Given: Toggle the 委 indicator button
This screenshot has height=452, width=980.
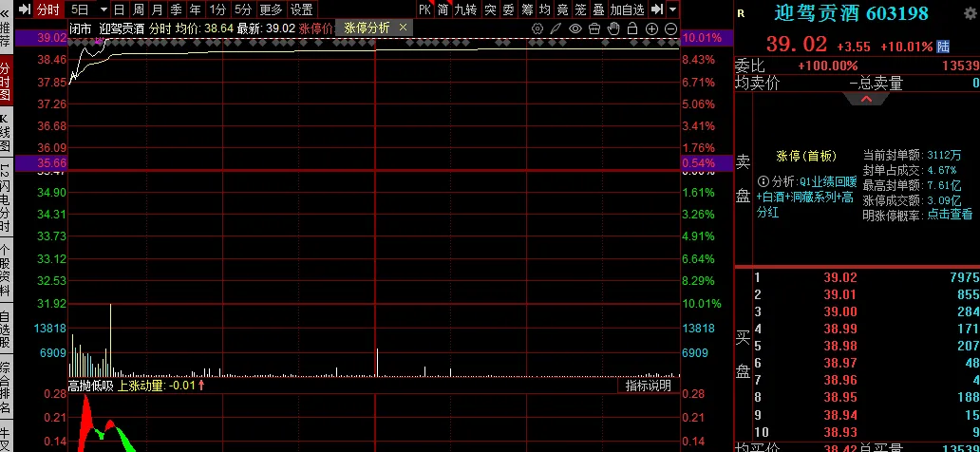Looking at the screenshot, I should (509, 9).
